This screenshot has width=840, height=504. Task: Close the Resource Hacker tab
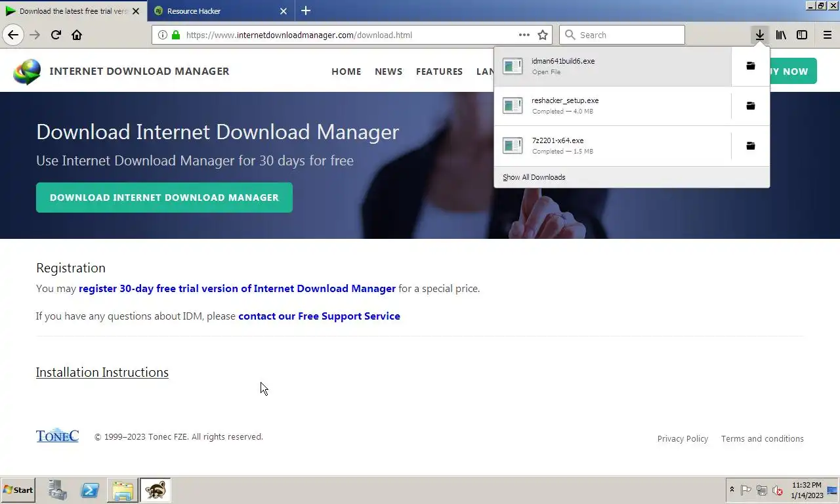[x=283, y=11]
